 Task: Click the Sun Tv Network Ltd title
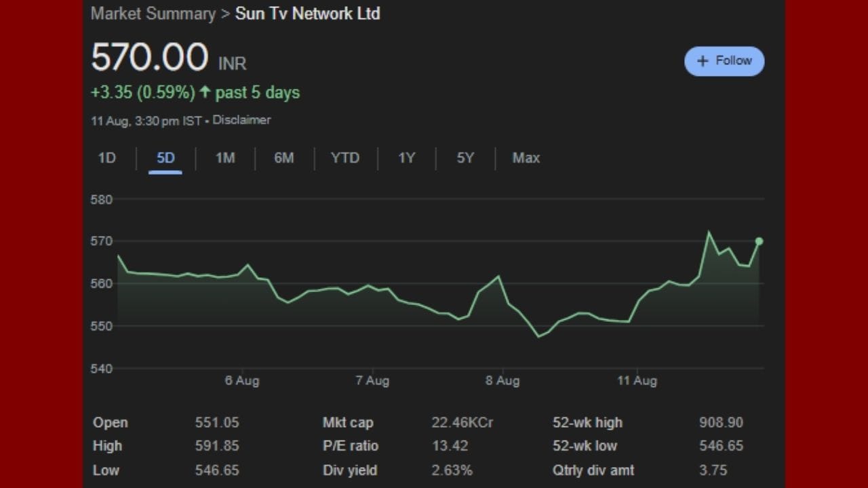tap(307, 14)
